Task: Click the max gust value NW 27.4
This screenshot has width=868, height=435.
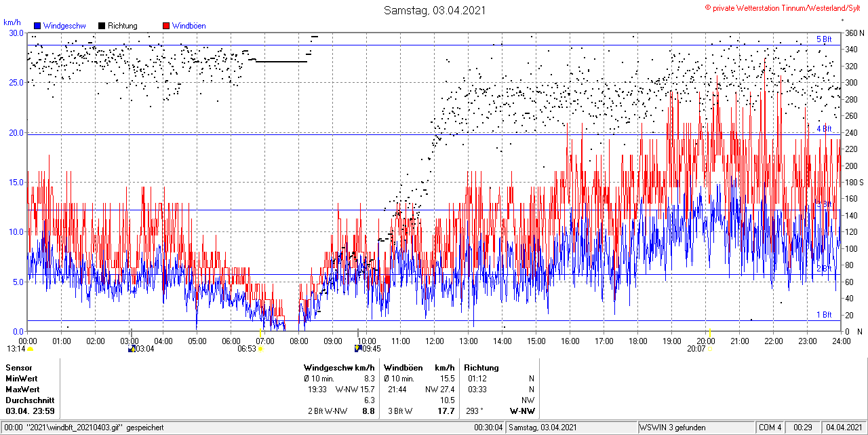Action: (440, 390)
